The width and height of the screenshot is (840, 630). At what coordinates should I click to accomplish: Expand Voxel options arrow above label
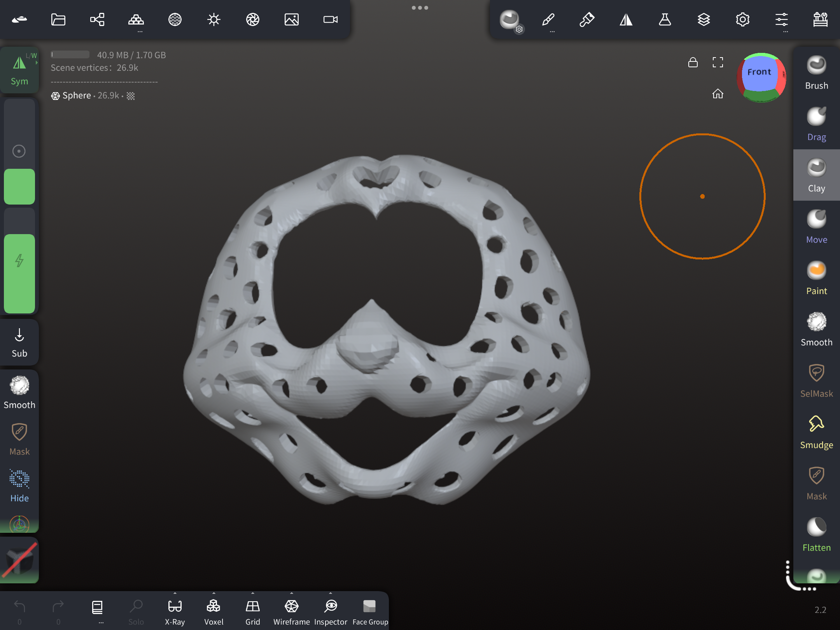coord(214,593)
